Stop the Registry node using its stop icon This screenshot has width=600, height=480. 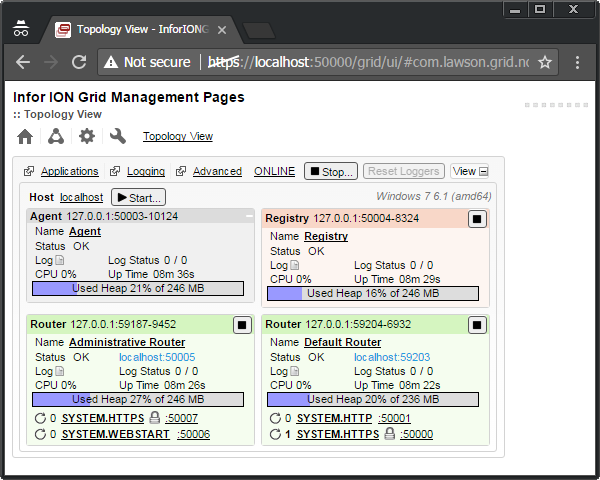(477, 218)
